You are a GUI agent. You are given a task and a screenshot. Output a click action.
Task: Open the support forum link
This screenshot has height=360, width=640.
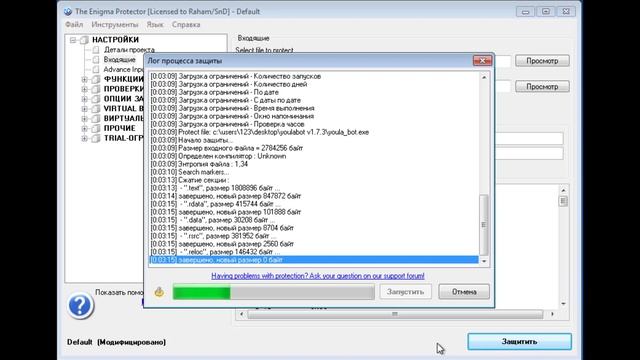click(x=318, y=276)
